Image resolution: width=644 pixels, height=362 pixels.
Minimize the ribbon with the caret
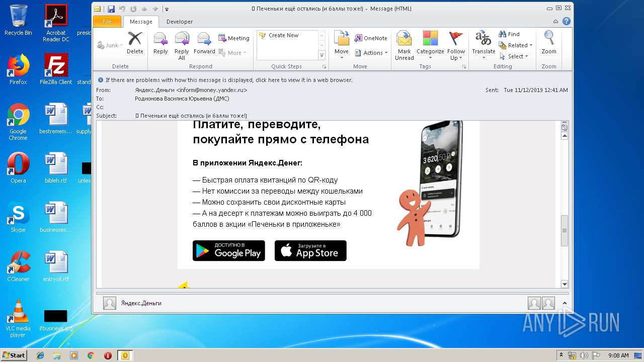[x=556, y=22]
